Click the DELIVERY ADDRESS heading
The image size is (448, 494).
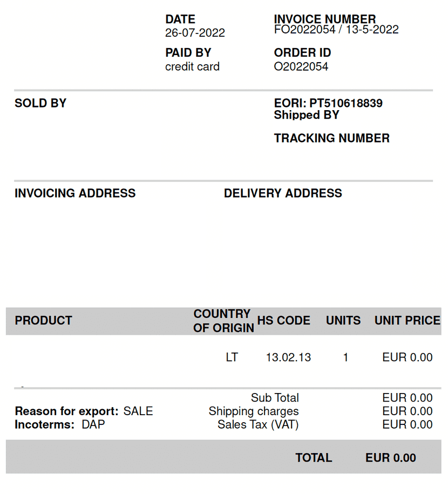283,193
